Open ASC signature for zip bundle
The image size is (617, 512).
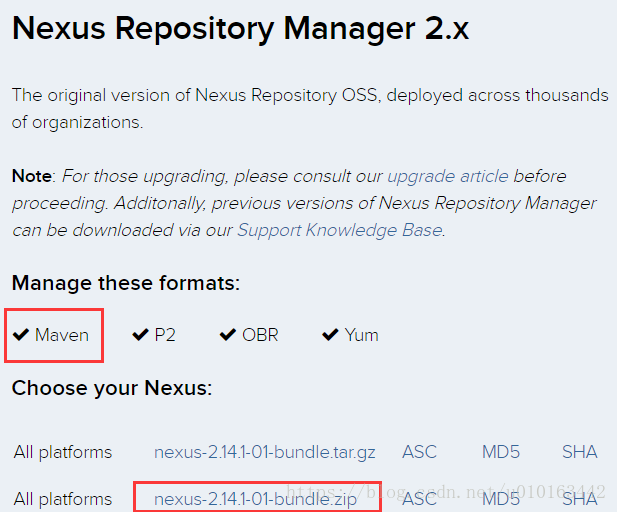pos(419,498)
